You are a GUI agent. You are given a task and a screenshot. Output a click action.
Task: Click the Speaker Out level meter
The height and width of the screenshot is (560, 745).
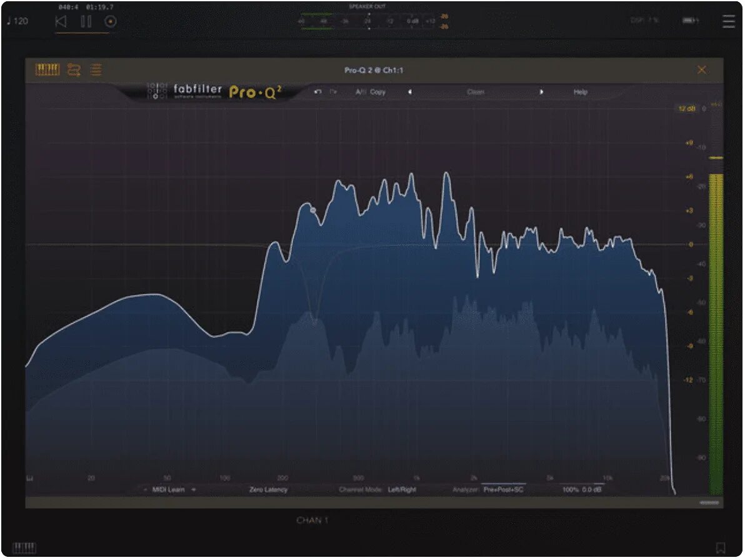click(368, 21)
